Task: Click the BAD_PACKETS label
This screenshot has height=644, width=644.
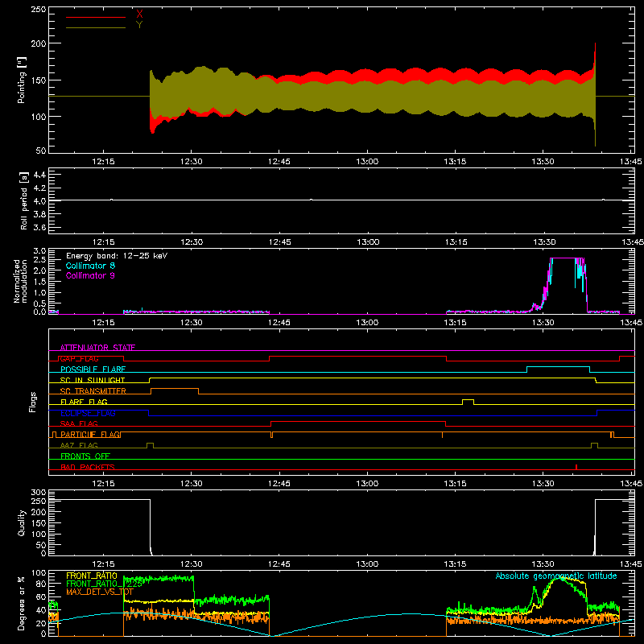Action: pyautogui.click(x=88, y=467)
